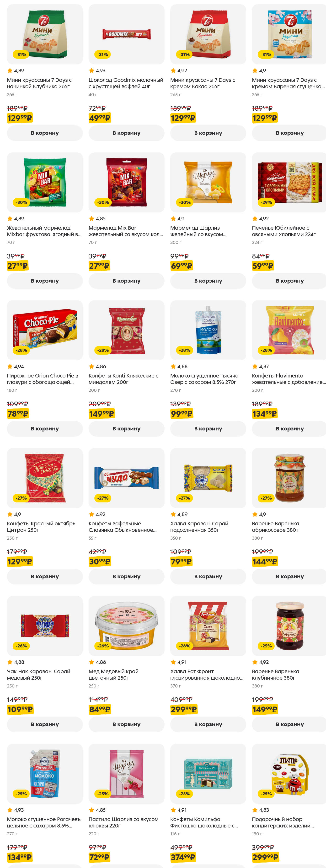Click star rating icon for Choco Pie
Screen dimensions: 326x868
coord(10,366)
